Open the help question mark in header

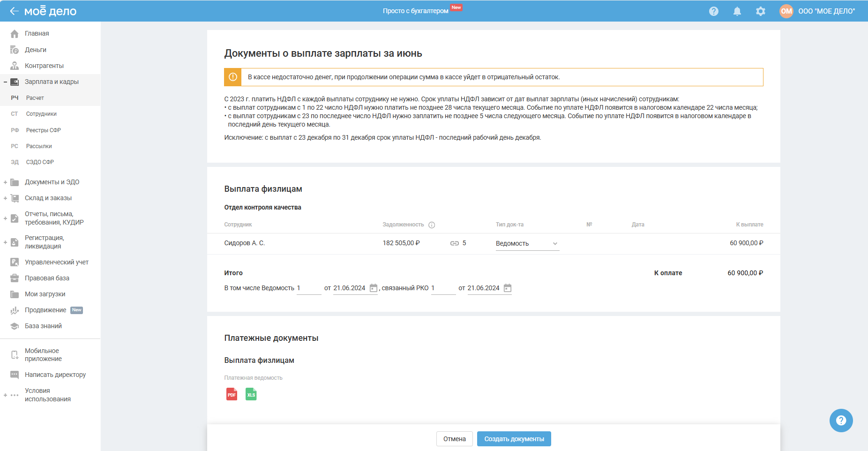714,11
